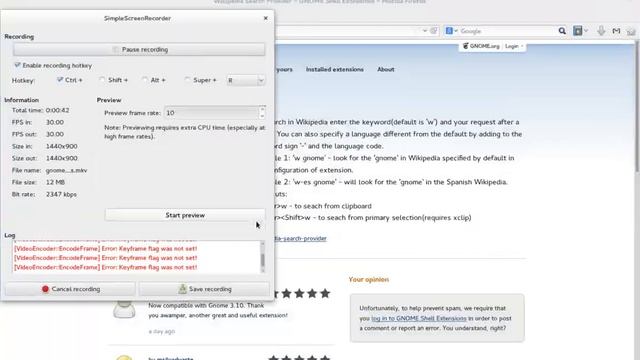Image resolution: width=640 pixels, height=360 pixels.
Task: Click the Preview frame rate field
Action: point(211,113)
